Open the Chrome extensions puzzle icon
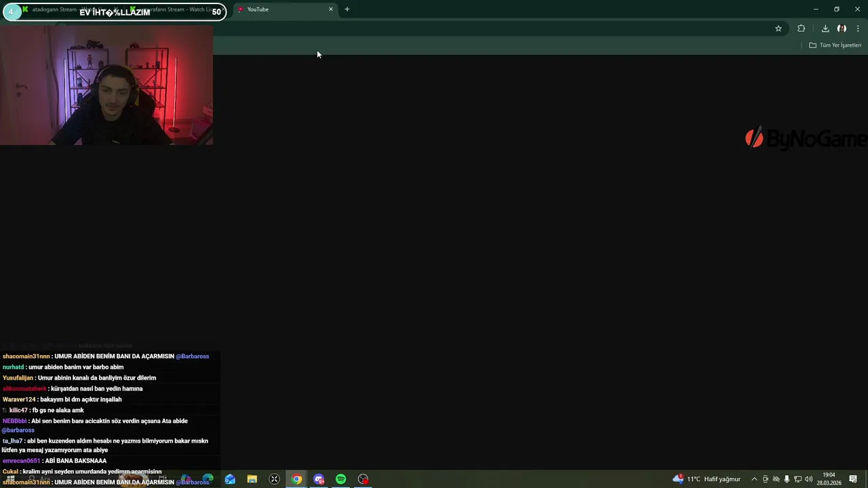The height and width of the screenshot is (488, 868). 802,28
